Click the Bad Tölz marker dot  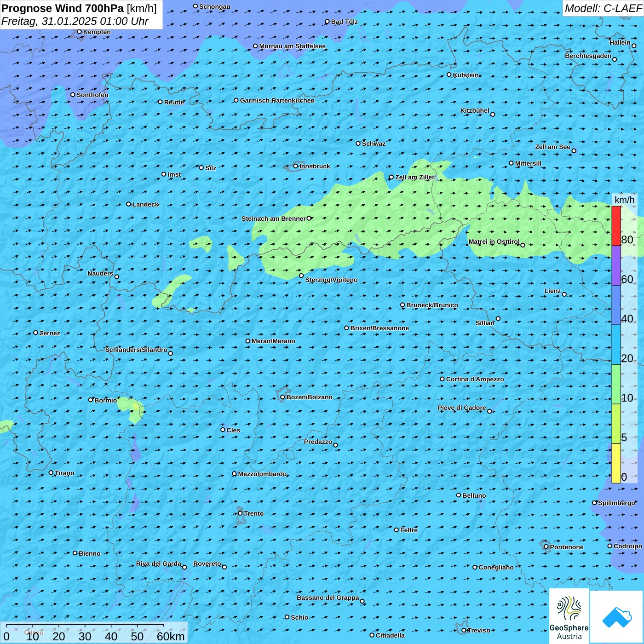(x=328, y=22)
